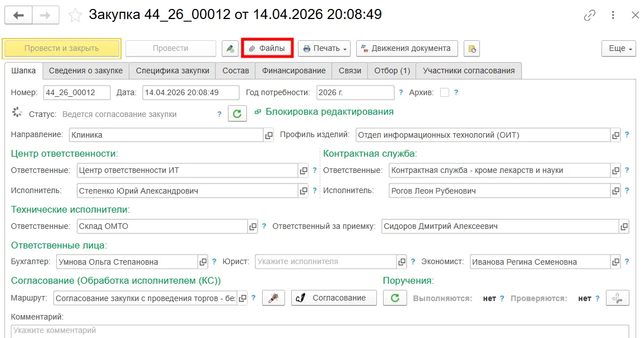Click the report icon right of Движения документа
The image size is (644, 338).
(472, 48)
